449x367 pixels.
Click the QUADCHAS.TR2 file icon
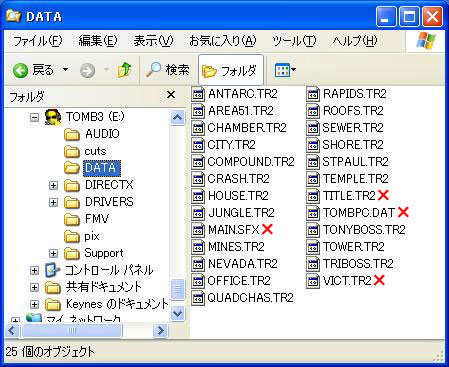198,298
